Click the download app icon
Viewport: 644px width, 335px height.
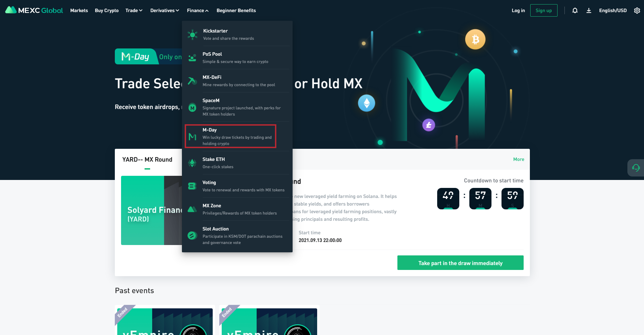click(589, 10)
